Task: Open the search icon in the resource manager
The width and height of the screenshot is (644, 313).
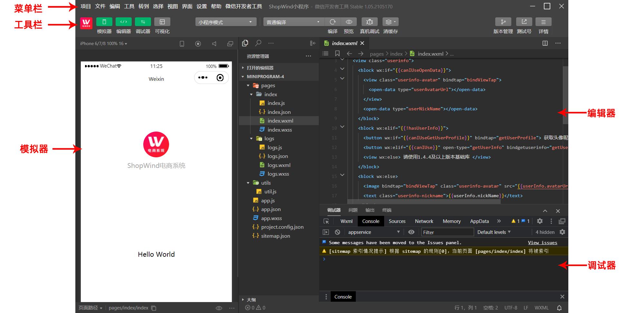Action: pos(258,43)
